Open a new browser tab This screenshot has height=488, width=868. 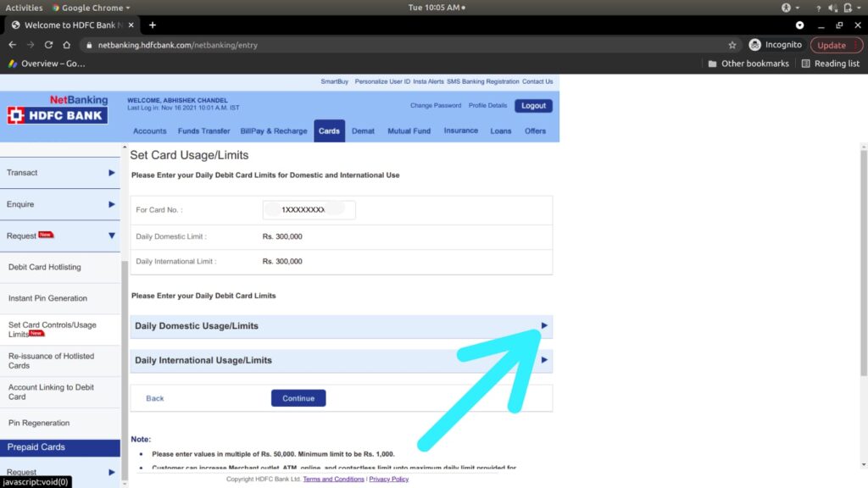click(x=153, y=25)
